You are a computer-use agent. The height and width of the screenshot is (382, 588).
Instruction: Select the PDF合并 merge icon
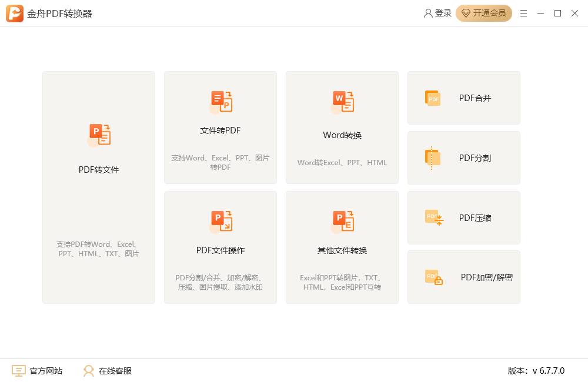click(x=433, y=98)
